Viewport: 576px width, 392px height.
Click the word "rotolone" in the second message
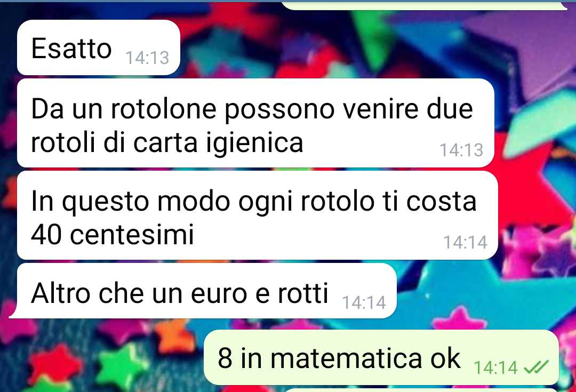click(x=164, y=109)
